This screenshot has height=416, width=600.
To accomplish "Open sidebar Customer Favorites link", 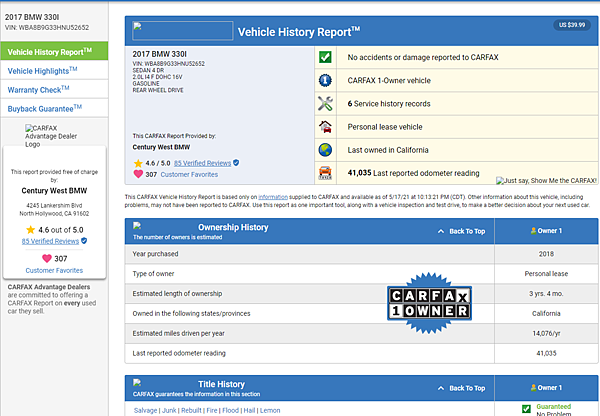I will tap(54, 270).
